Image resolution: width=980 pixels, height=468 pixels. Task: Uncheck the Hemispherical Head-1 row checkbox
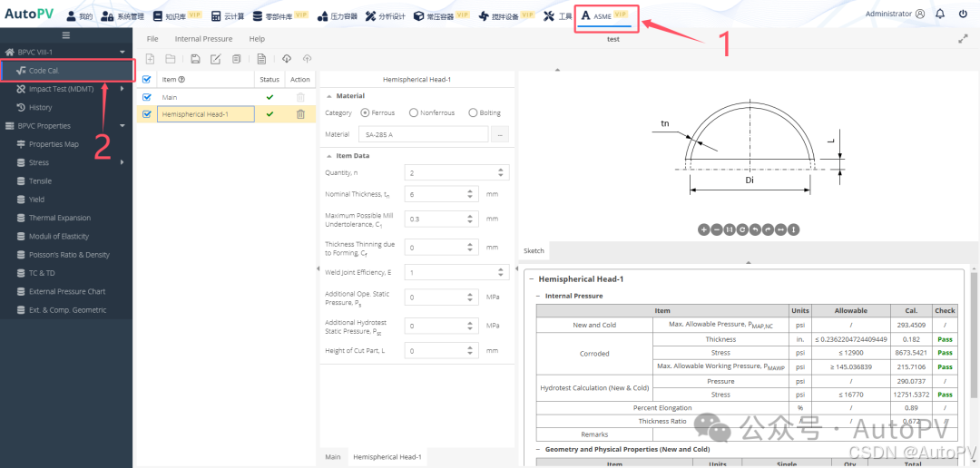tap(147, 114)
